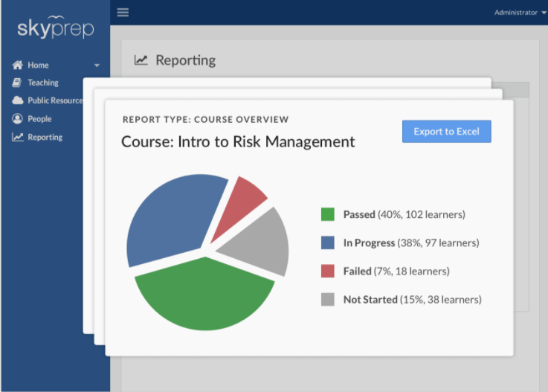548x392 pixels.
Task: Click the Teaching book icon
Action: [x=17, y=83]
